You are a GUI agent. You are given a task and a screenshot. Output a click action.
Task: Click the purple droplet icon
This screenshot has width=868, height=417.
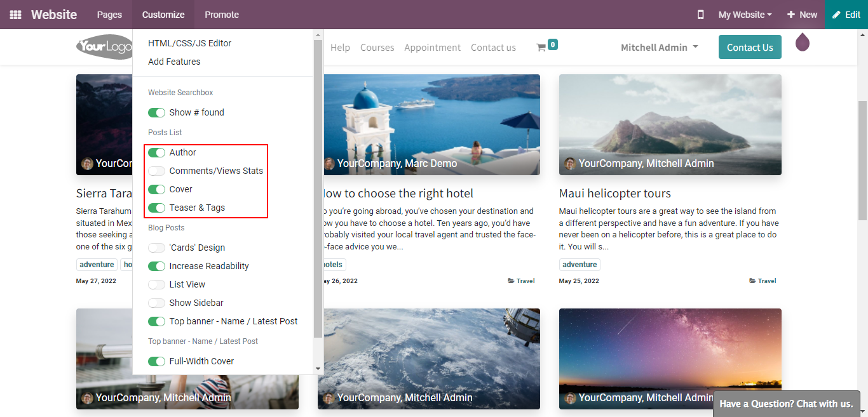[803, 42]
